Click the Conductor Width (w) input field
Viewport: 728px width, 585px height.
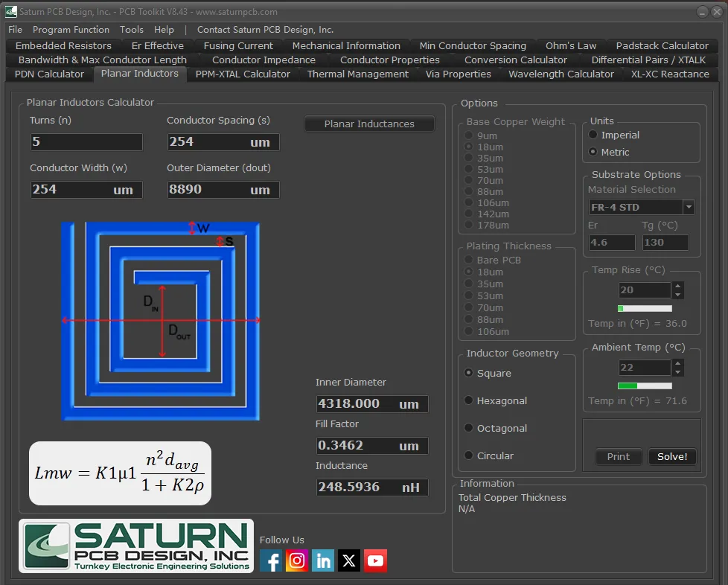pos(86,190)
